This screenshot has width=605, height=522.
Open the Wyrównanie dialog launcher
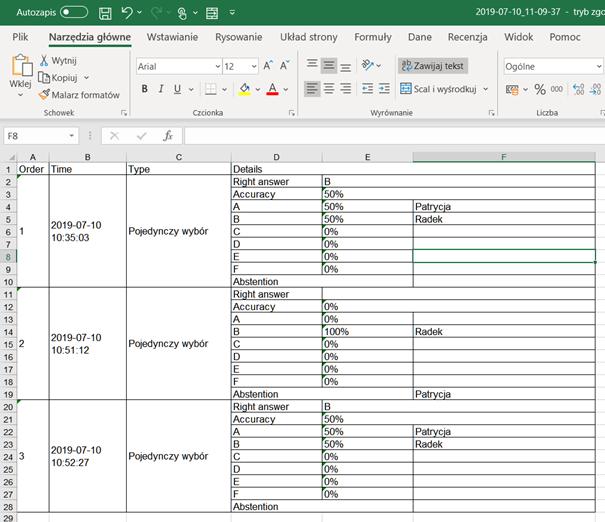click(x=492, y=113)
